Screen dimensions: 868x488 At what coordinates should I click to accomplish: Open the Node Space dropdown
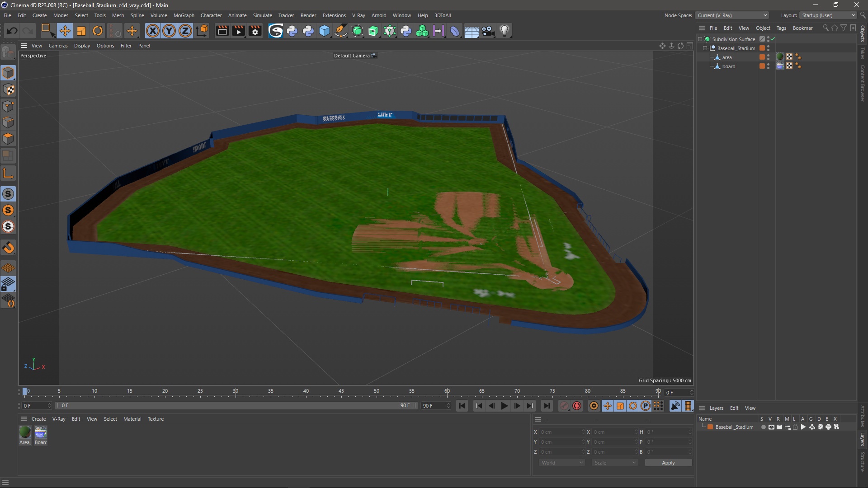(x=732, y=15)
